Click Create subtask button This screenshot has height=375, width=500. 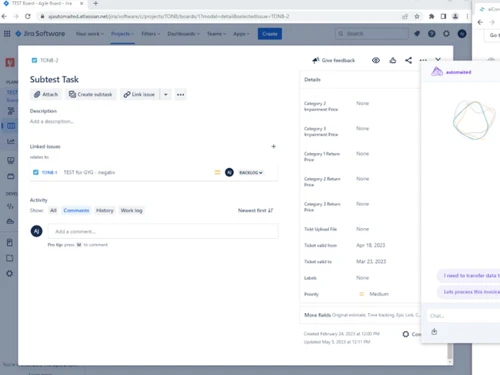point(91,94)
